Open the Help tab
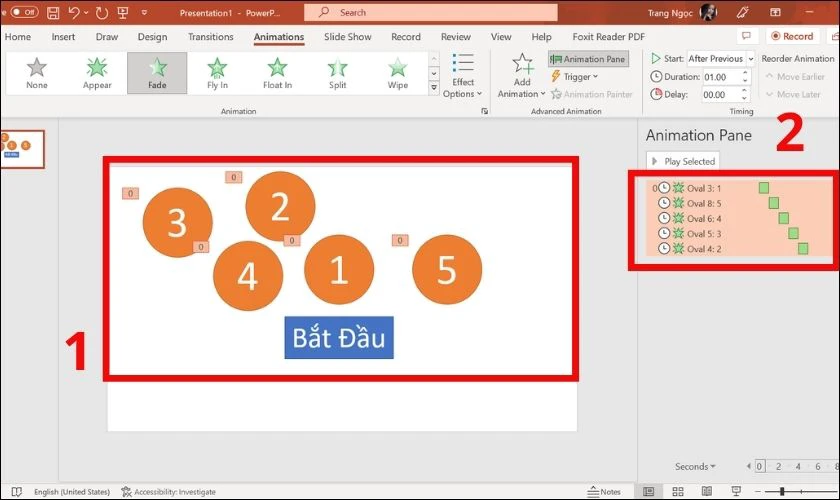 tap(542, 36)
